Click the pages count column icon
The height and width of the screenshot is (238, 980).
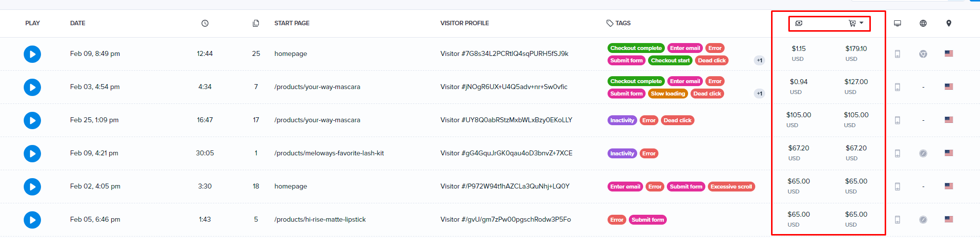[x=256, y=23]
